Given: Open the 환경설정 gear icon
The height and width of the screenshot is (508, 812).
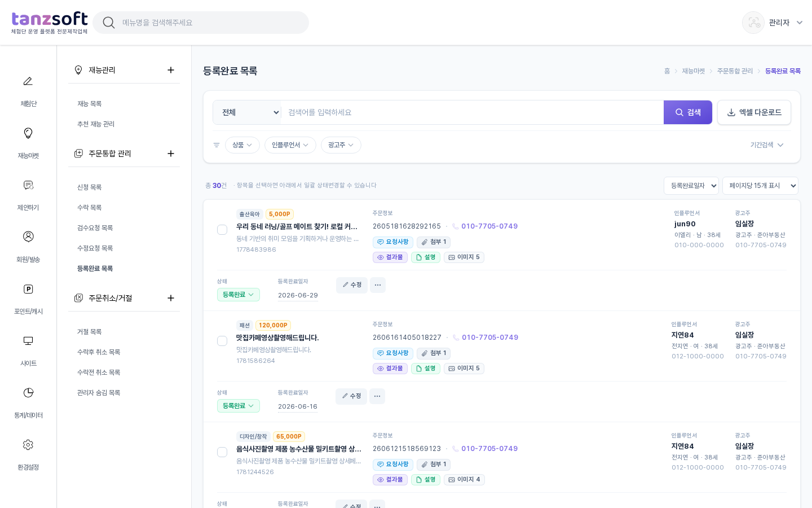Looking at the screenshot, I should [28, 445].
